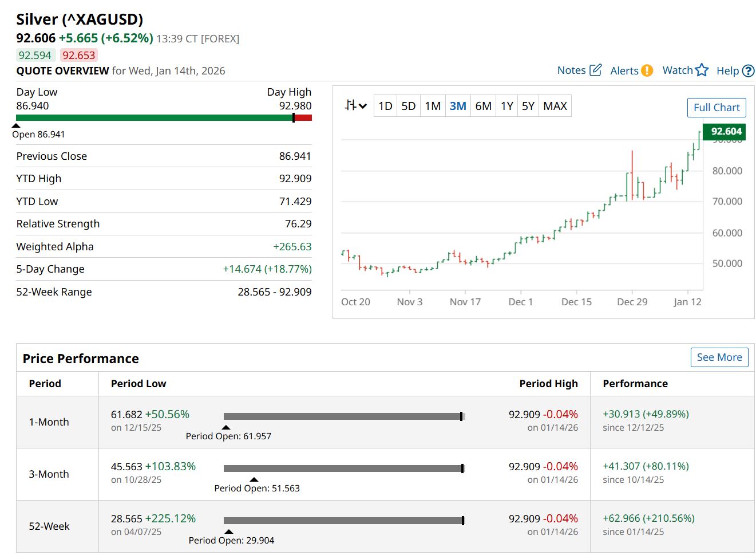Click Period Open: 29.904 label
The width and height of the screenshot is (756, 559).
pos(231,541)
